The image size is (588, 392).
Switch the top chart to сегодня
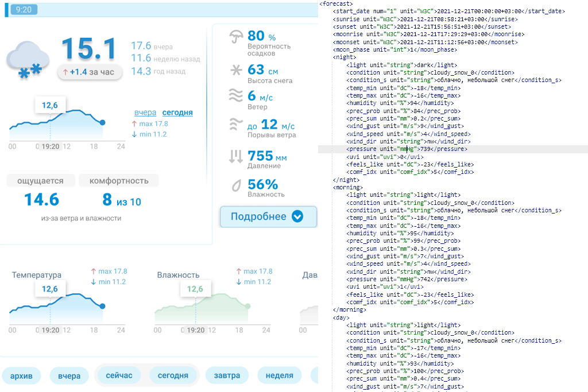(177, 112)
